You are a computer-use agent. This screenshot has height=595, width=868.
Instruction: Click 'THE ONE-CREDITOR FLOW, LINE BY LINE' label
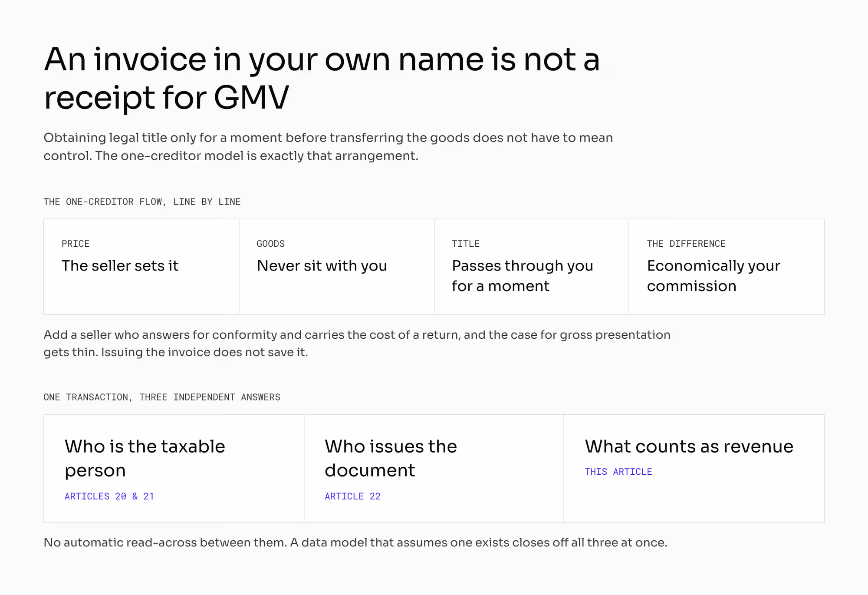click(142, 202)
